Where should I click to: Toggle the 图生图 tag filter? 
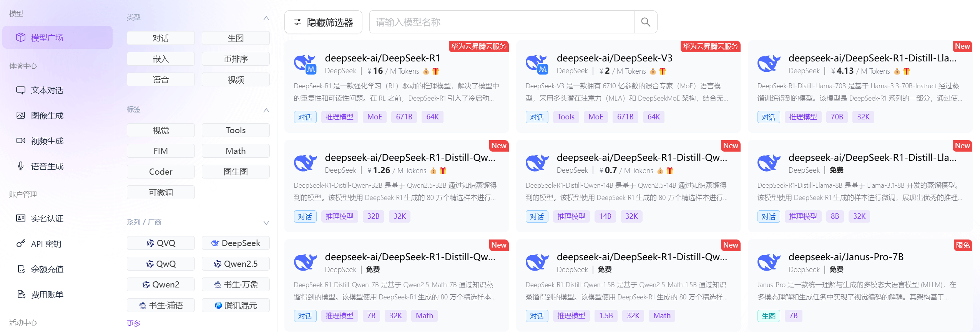236,172
